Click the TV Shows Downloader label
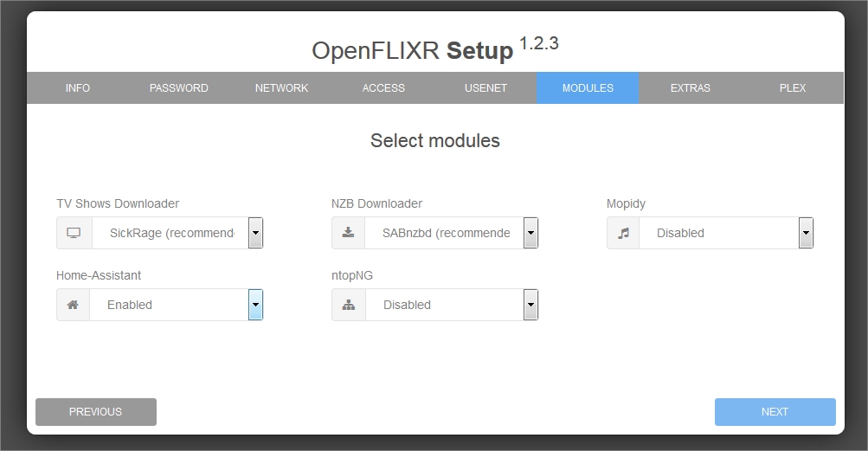The image size is (868, 451). [118, 204]
